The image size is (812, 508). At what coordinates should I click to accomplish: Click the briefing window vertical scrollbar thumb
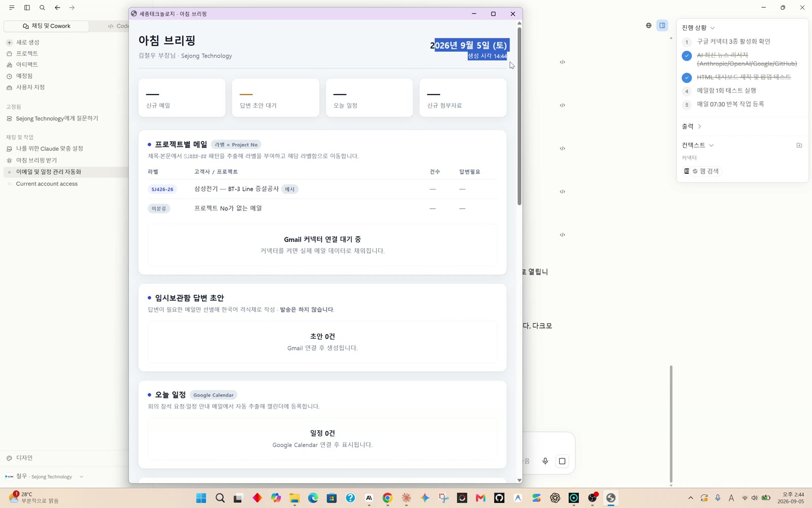click(519, 116)
